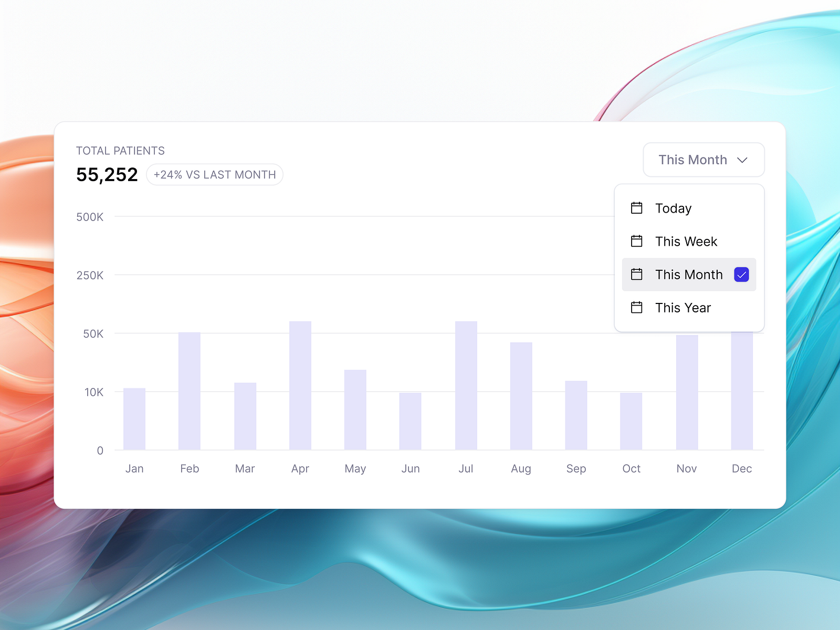Viewport: 840px width, 630px height.
Task: Click the Oct axis label
Action: 632,469
